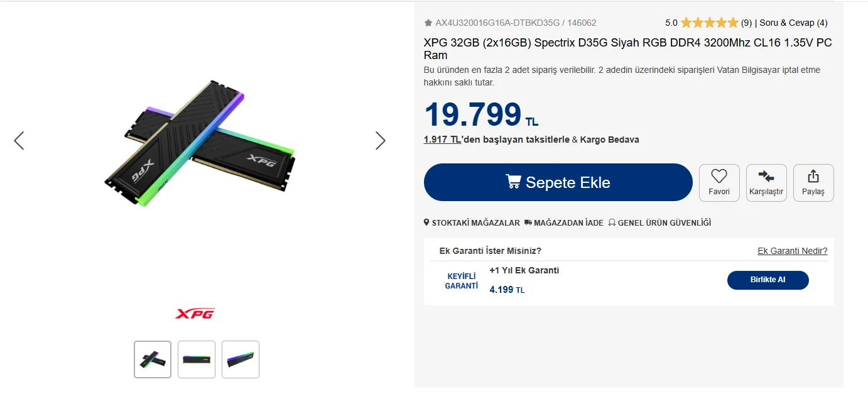The image size is (868, 406).
Task: Select second thumbnail showing RAM front view
Action: point(197,359)
